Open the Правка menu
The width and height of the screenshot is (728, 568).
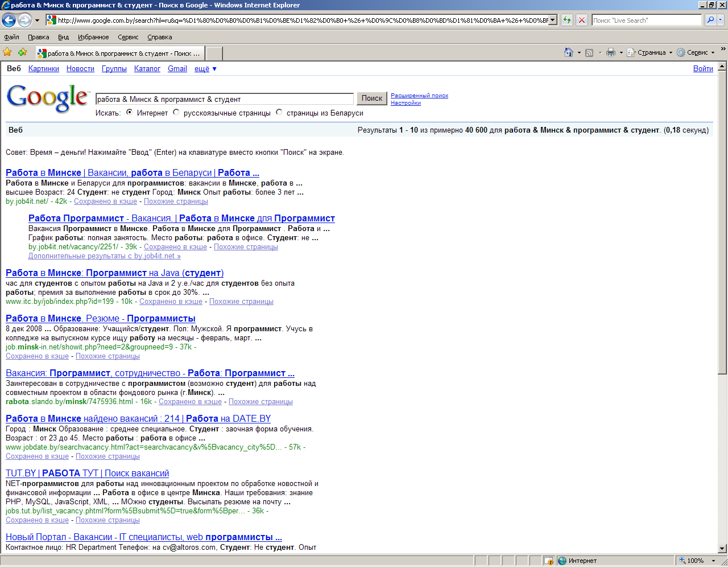[39, 37]
